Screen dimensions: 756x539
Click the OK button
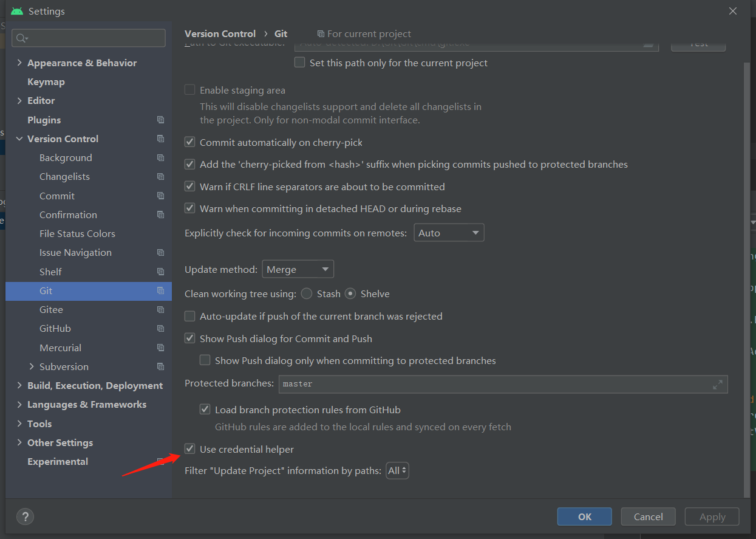[x=584, y=517]
